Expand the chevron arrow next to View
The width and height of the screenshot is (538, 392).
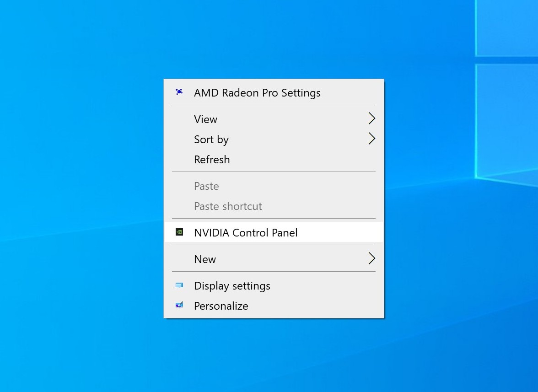point(371,118)
